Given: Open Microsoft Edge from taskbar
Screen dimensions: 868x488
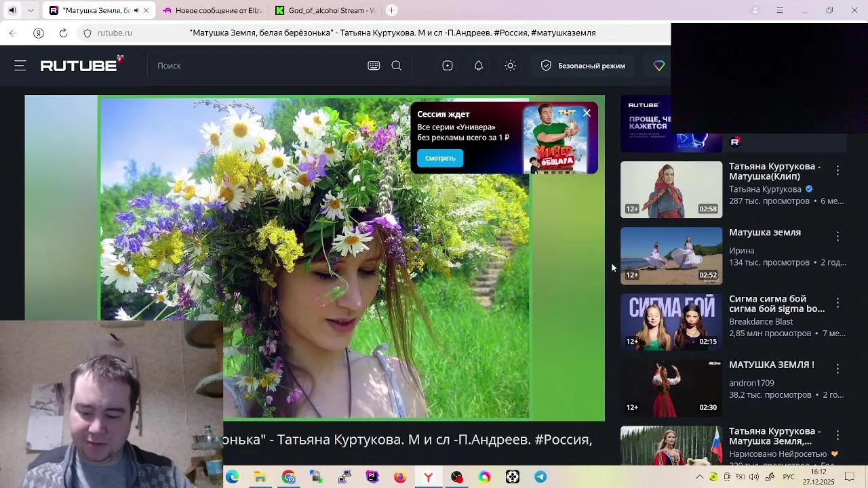Looking at the screenshot, I should (233, 477).
